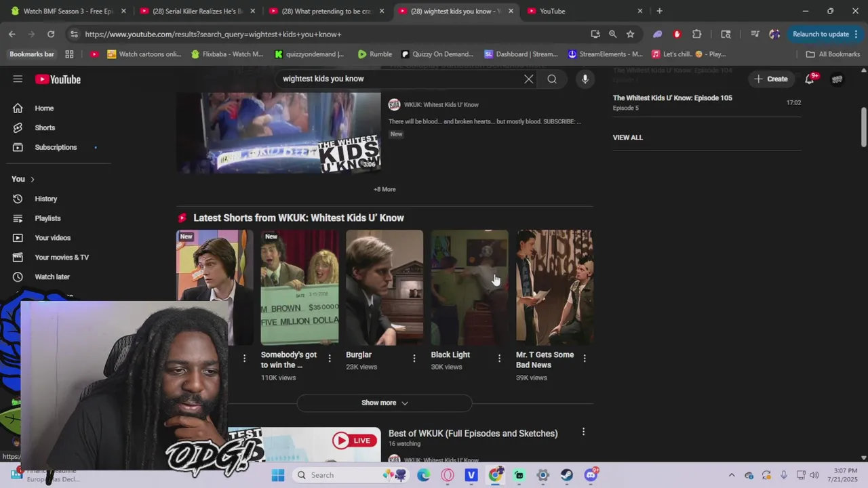868x488 pixels.
Task: Open the YouTube hamburger guide menu
Action: 18,79
